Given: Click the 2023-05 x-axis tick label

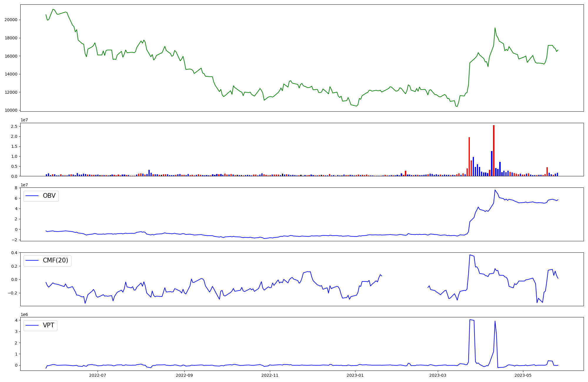Looking at the screenshot, I should tap(523, 375).
